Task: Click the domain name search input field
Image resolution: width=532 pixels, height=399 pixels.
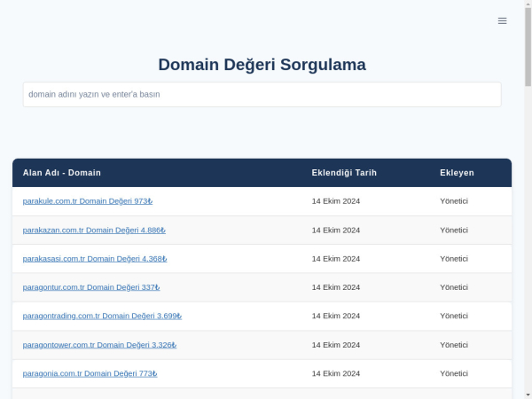Action: click(x=262, y=94)
